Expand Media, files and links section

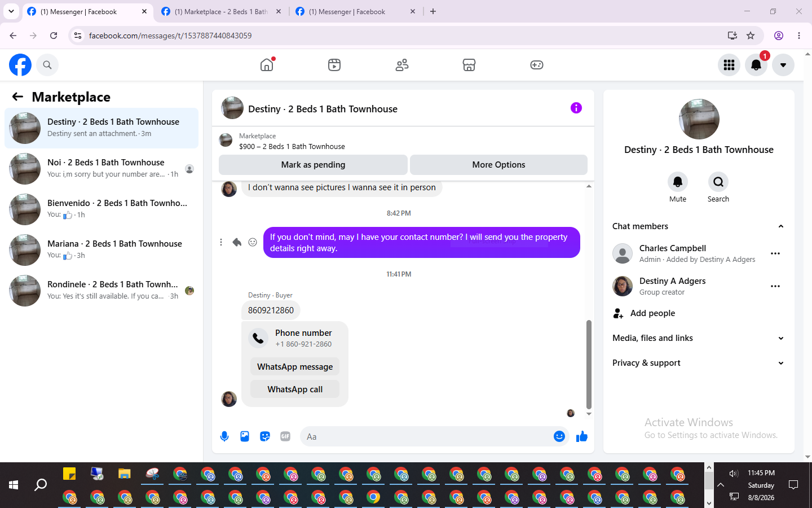tap(698, 338)
